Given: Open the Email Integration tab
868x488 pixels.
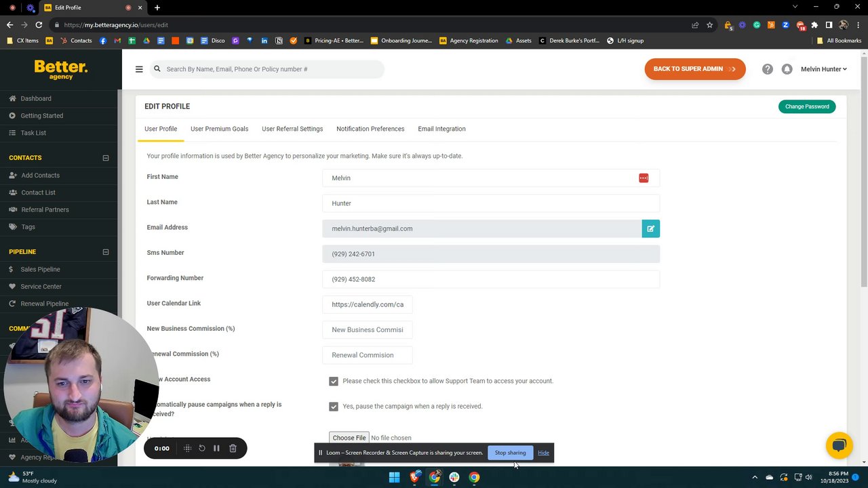Looking at the screenshot, I should point(441,129).
